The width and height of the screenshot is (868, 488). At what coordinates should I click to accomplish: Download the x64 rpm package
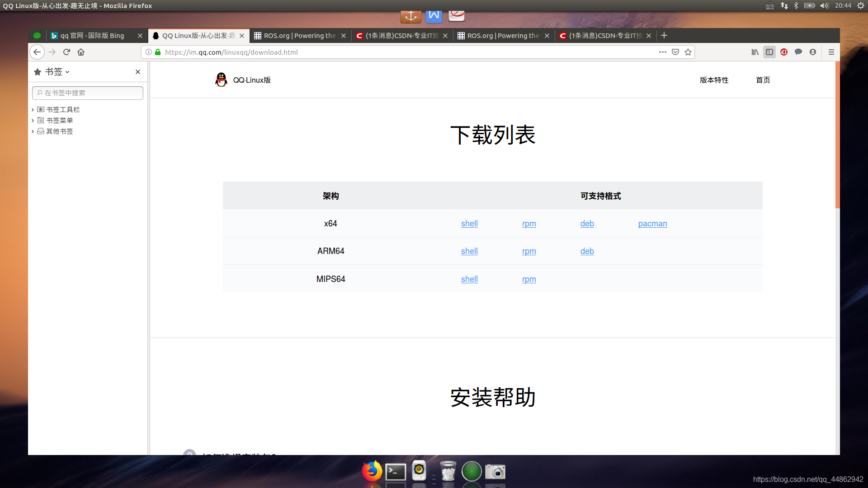pos(529,224)
